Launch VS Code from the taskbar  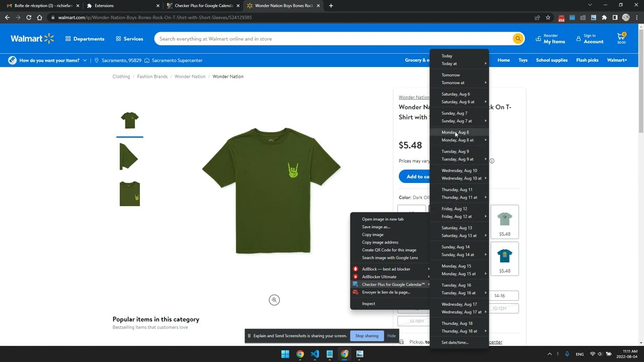pos(315,354)
